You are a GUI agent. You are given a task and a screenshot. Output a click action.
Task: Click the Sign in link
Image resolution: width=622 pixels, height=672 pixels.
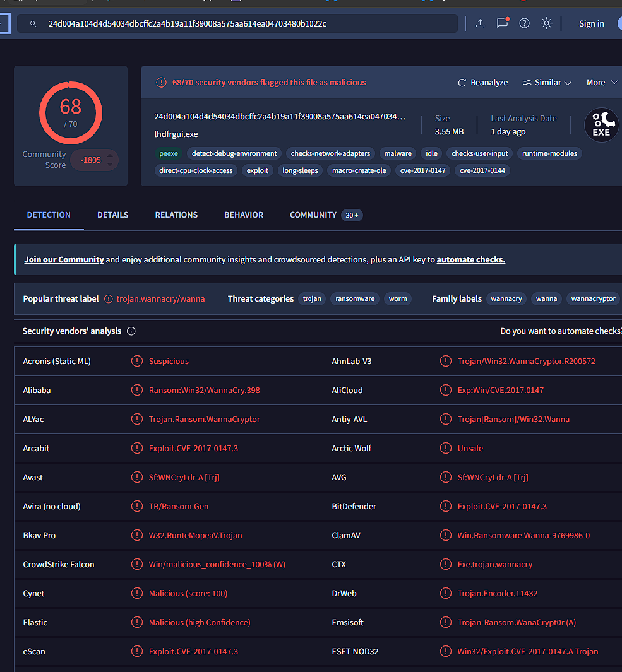click(591, 23)
